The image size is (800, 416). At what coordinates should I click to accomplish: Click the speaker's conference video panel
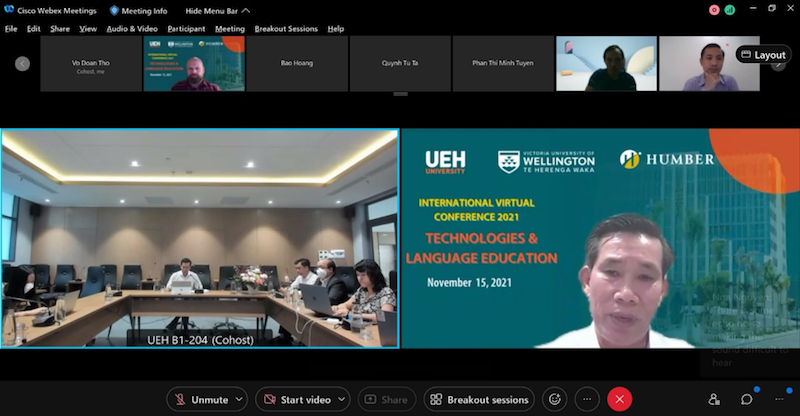pos(601,238)
